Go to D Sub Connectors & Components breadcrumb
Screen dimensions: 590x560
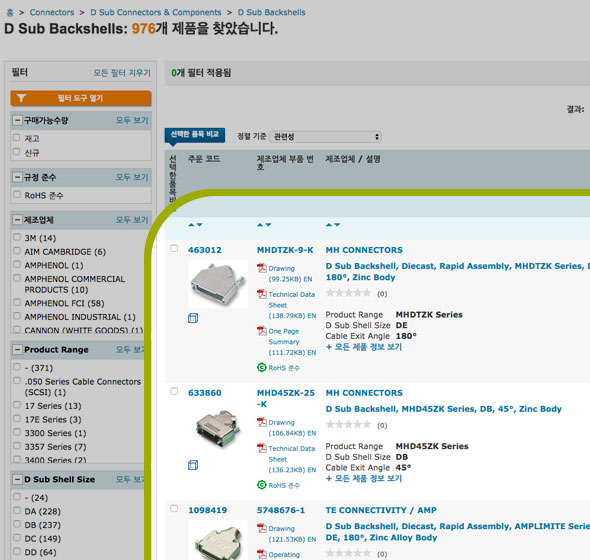[x=156, y=12]
